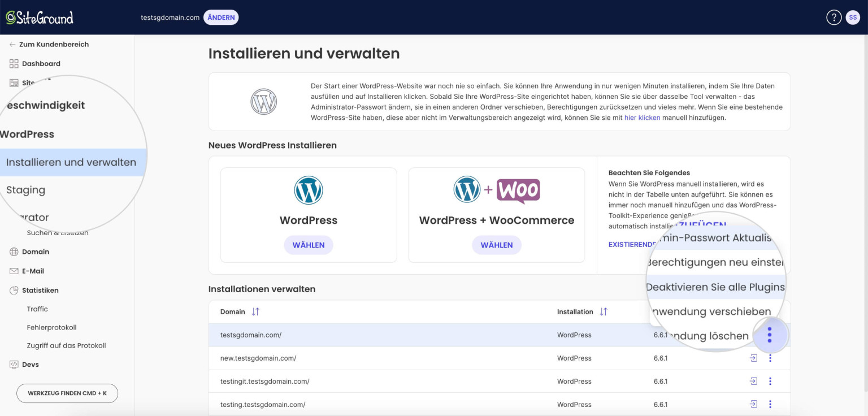Choose Berechtigungen neu einstellen from the menu

[715, 263]
